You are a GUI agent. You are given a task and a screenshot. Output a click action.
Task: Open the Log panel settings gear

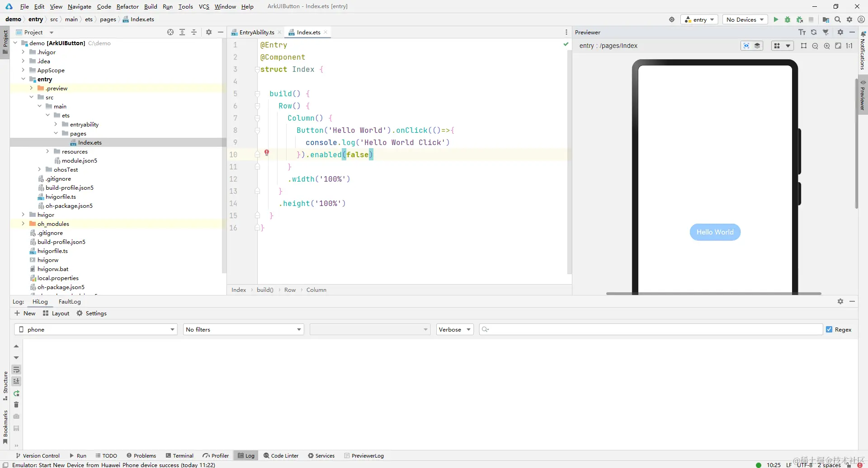[x=840, y=301]
